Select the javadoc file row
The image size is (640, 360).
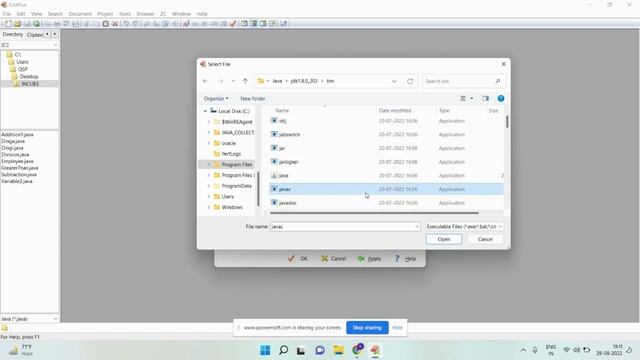(387, 203)
